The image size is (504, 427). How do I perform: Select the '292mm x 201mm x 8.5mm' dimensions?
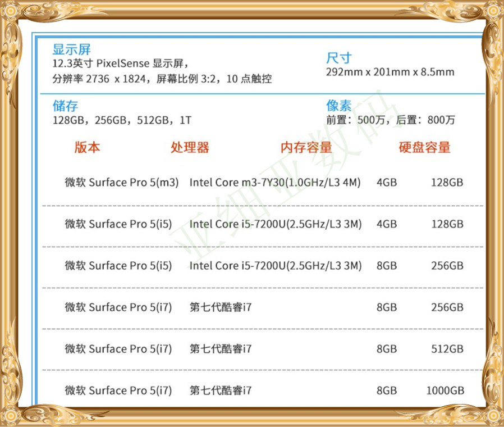390,72
